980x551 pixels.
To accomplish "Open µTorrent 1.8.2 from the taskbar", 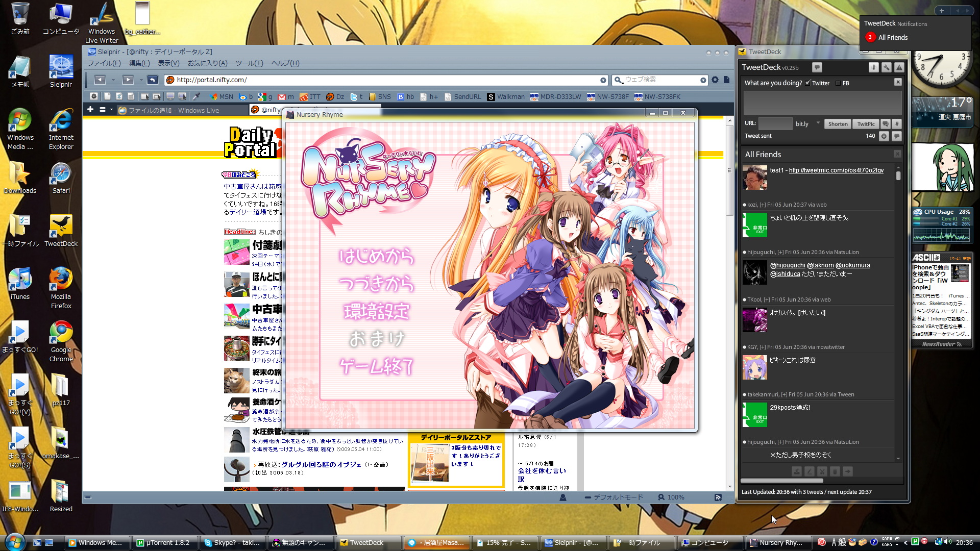I will point(163,543).
